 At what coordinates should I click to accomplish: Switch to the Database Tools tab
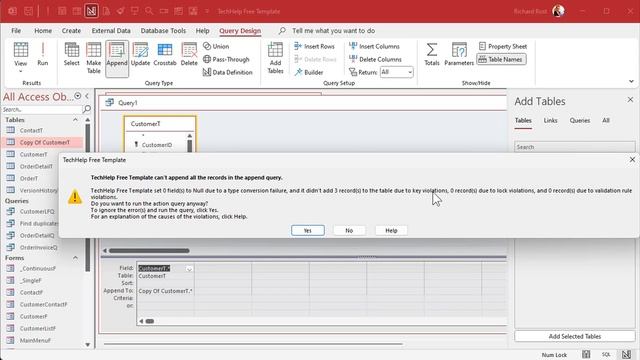(x=163, y=31)
